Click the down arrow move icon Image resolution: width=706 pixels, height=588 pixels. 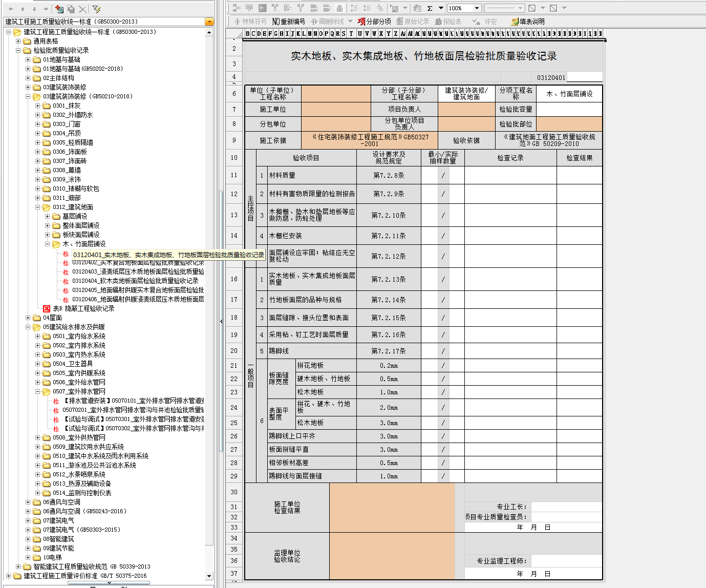(x=34, y=9)
